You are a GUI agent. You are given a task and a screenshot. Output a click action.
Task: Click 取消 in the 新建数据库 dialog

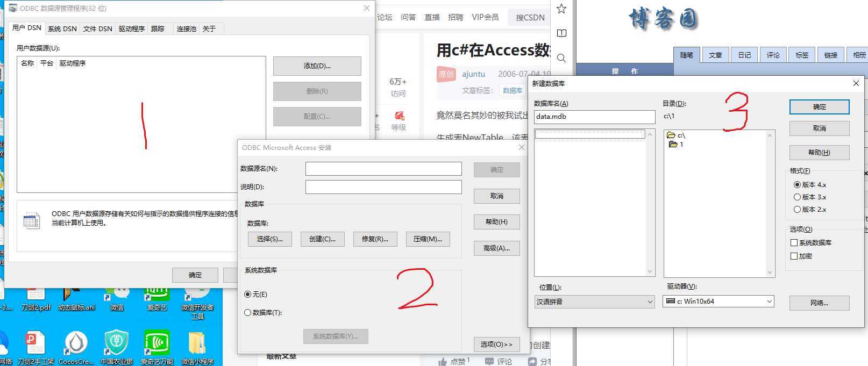(x=820, y=128)
